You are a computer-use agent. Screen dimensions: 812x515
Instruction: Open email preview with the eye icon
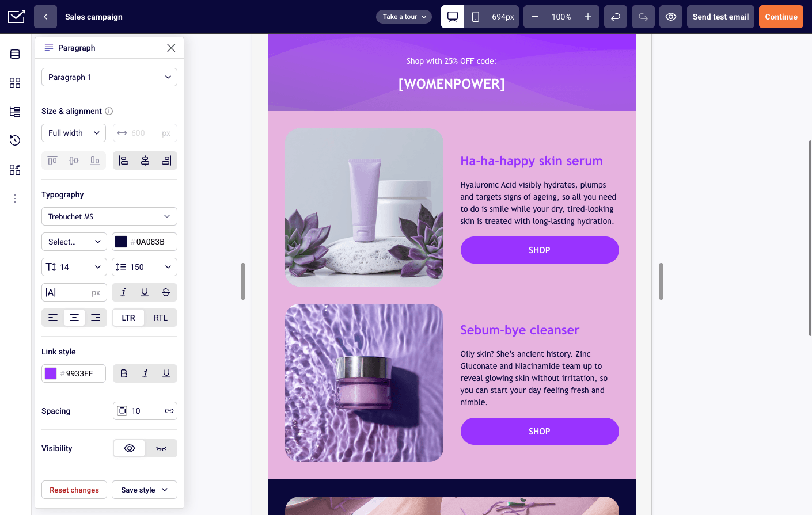click(671, 17)
